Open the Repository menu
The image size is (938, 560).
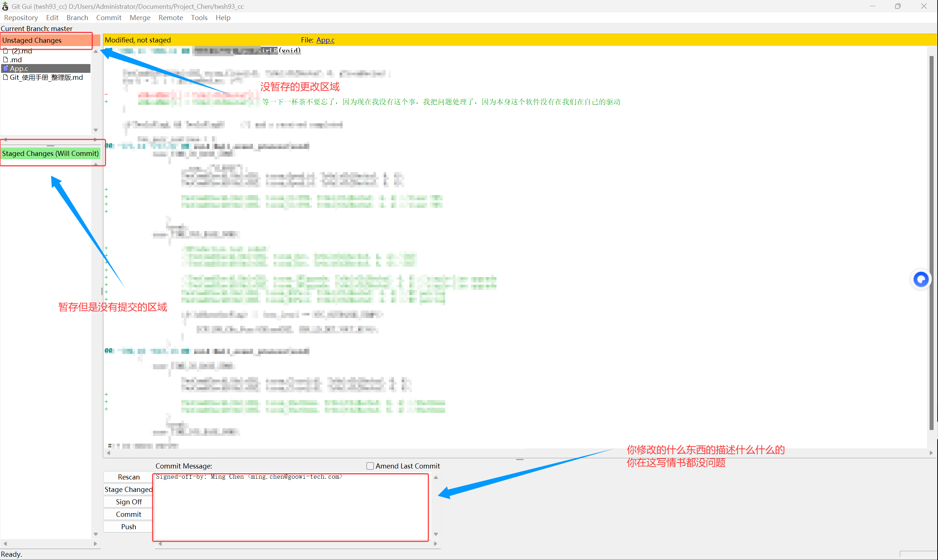pyautogui.click(x=21, y=18)
